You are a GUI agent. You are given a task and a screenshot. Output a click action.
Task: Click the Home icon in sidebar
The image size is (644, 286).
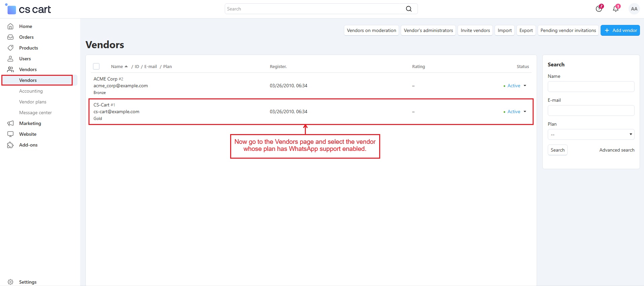10,26
